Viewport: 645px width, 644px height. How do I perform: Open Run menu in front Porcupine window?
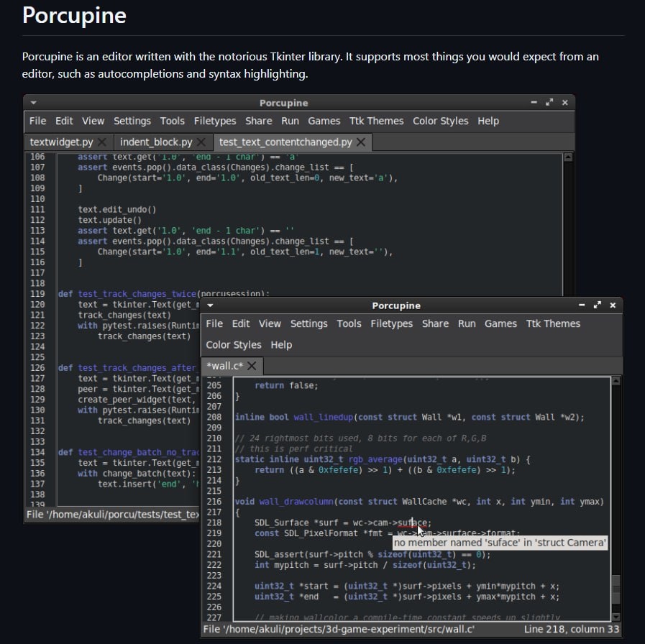[467, 323]
